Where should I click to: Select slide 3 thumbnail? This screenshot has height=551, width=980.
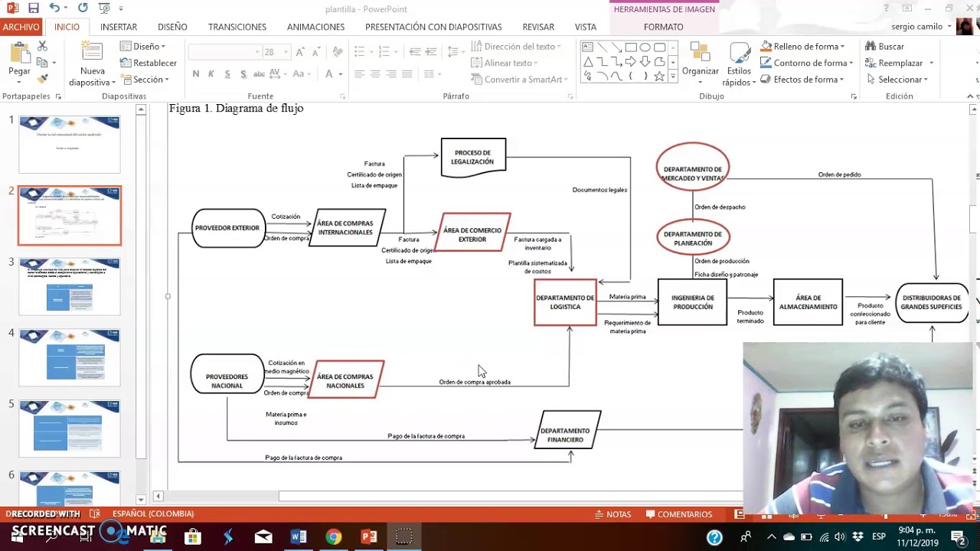(70, 286)
